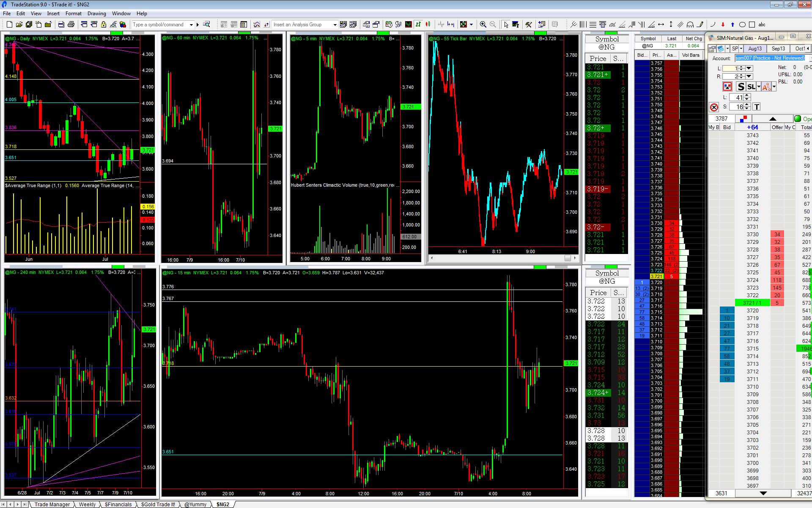
Task: Click the Zoom In magnifier icon
Action: [483, 25]
